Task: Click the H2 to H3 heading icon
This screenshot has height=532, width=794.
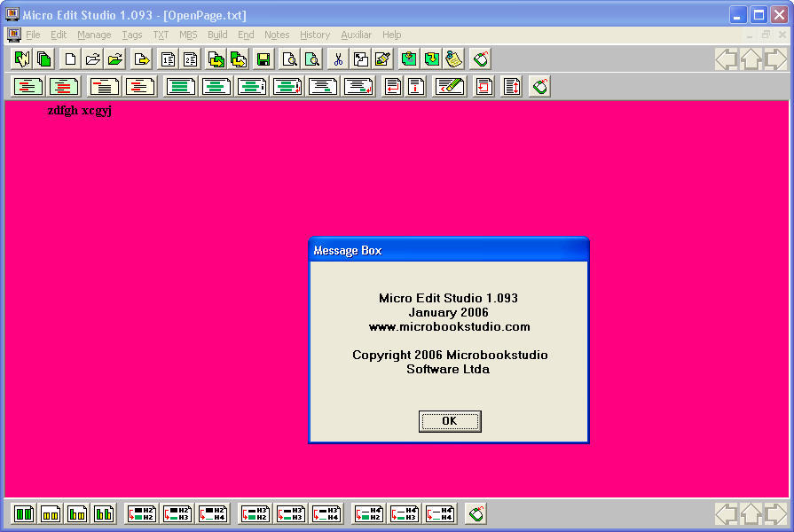Action: (x=177, y=513)
